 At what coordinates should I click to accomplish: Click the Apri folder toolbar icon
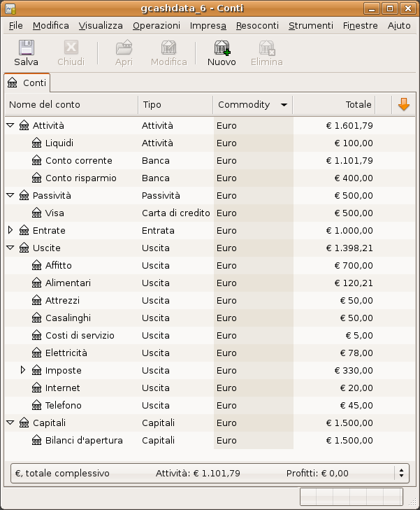pos(124,48)
